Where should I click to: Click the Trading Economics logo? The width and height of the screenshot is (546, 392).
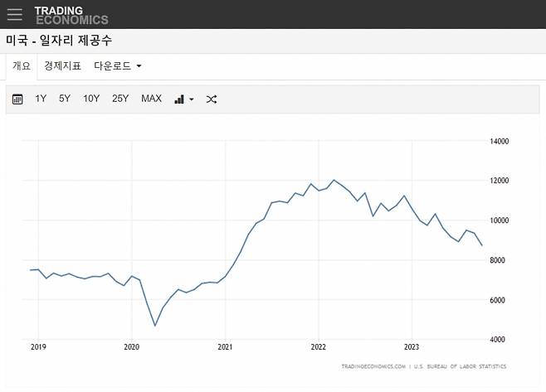71,15
